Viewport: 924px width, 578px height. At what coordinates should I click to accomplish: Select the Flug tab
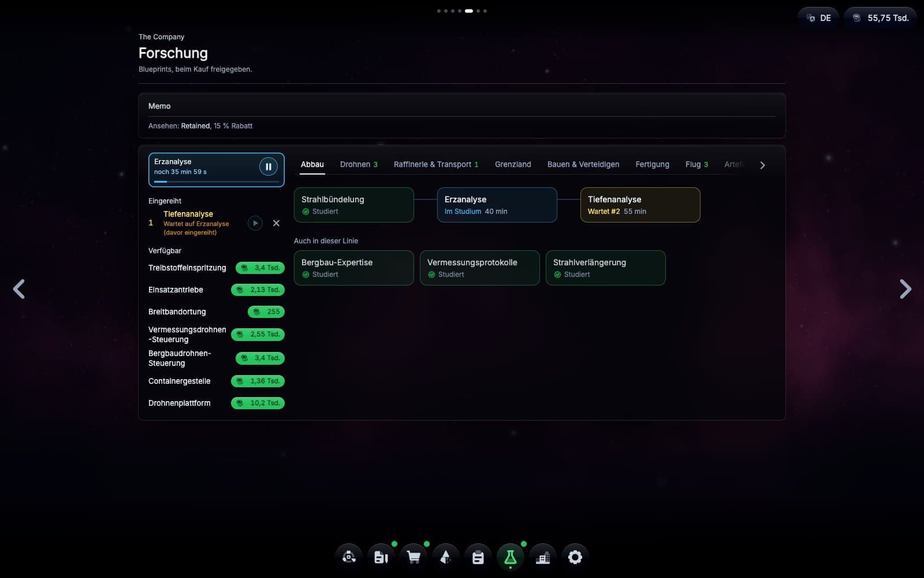696,165
